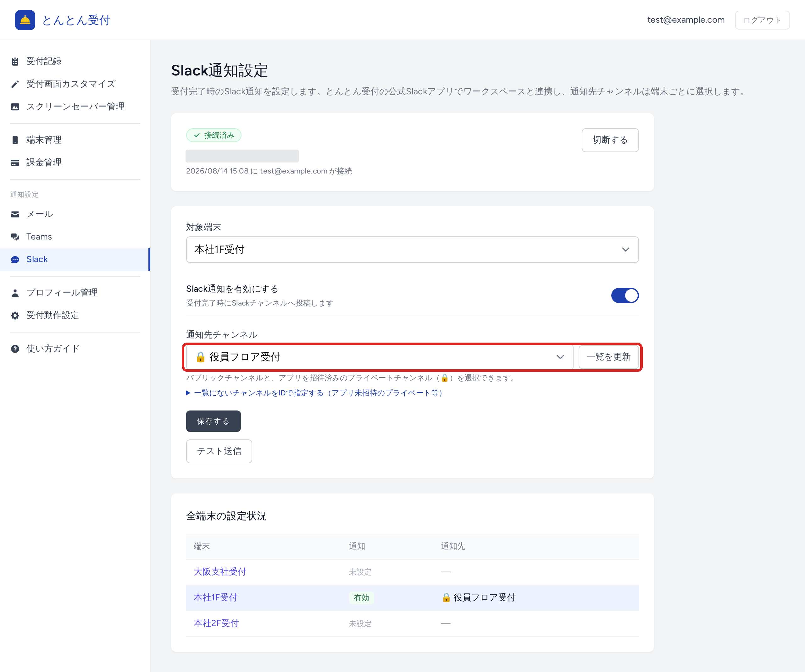Open 受付記録 in the sidebar

pyautogui.click(x=75, y=61)
